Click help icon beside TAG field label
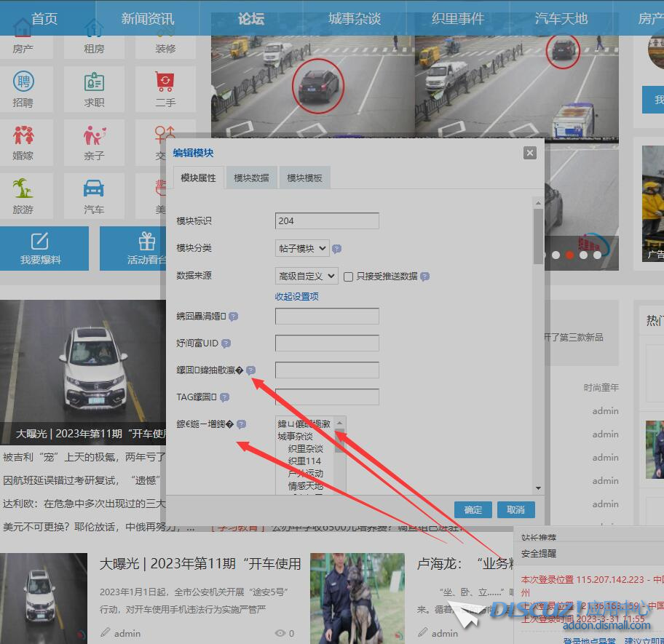The image size is (664, 644). pos(224,397)
